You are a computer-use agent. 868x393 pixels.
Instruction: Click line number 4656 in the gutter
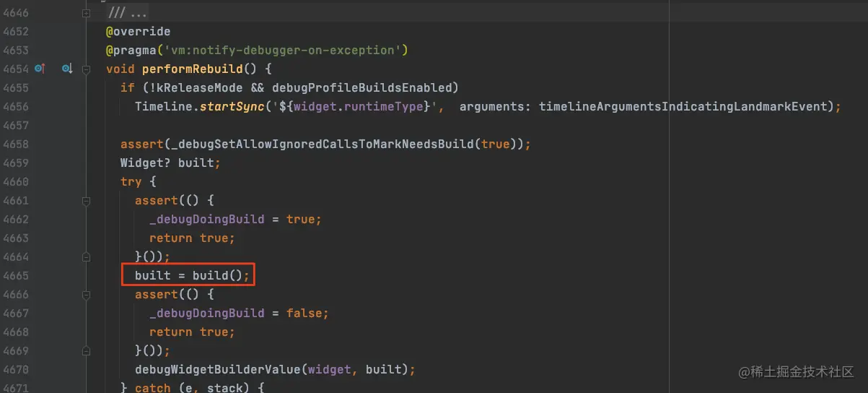16,107
